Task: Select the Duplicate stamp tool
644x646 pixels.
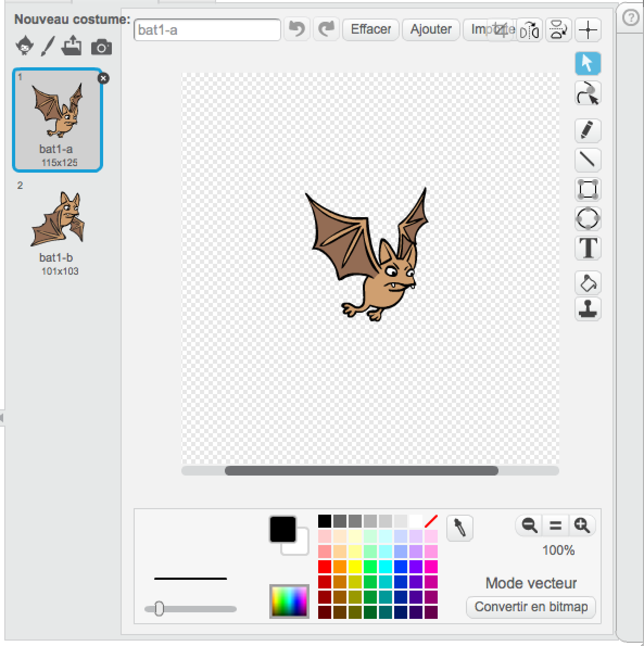Action: pos(588,309)
